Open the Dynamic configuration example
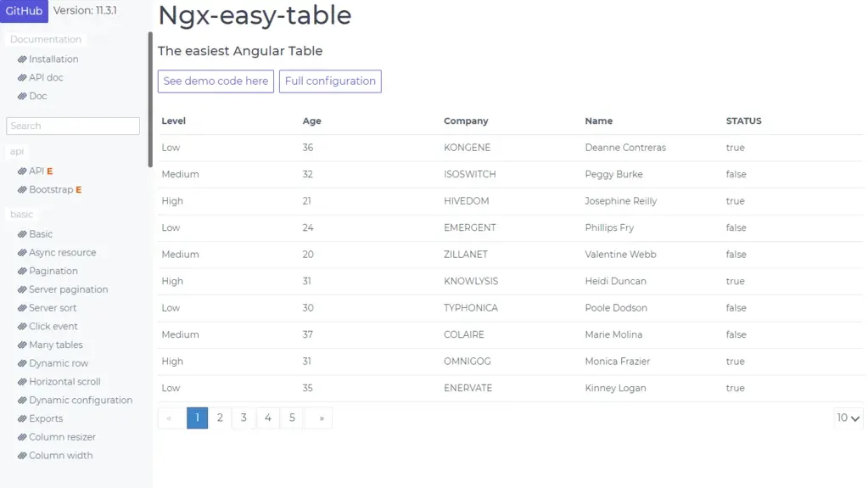The width and height of the screenshot is (868, 488). [81, 400]
